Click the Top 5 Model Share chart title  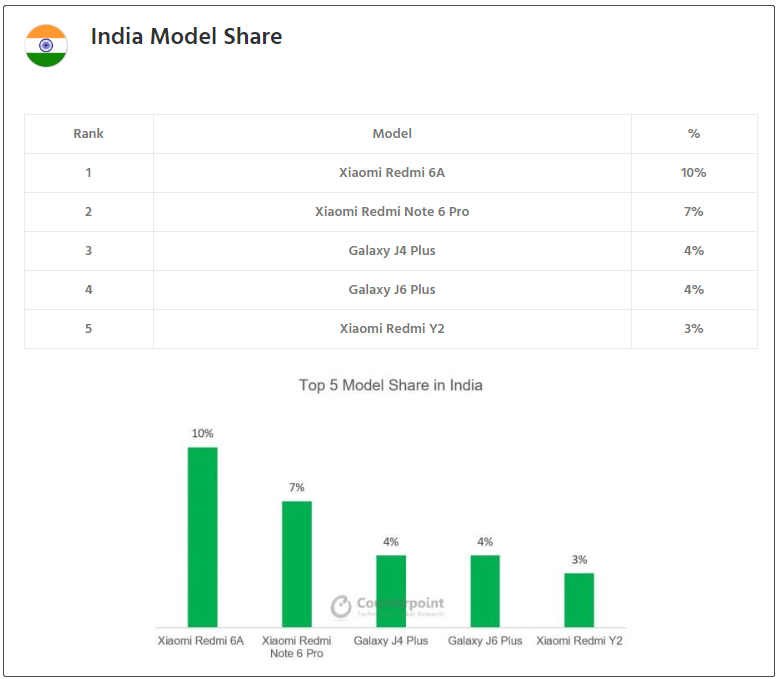click(x=391, y=385)
